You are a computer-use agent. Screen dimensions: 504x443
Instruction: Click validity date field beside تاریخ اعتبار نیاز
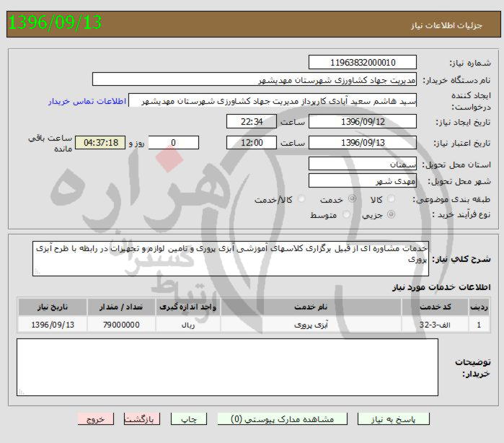363,143
